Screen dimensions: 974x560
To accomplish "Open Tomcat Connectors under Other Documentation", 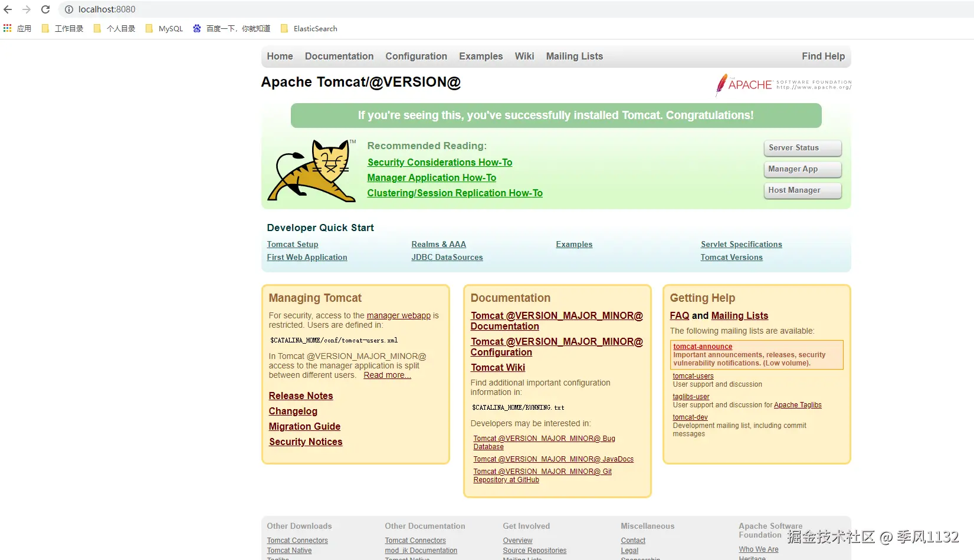I will point(415,541).
